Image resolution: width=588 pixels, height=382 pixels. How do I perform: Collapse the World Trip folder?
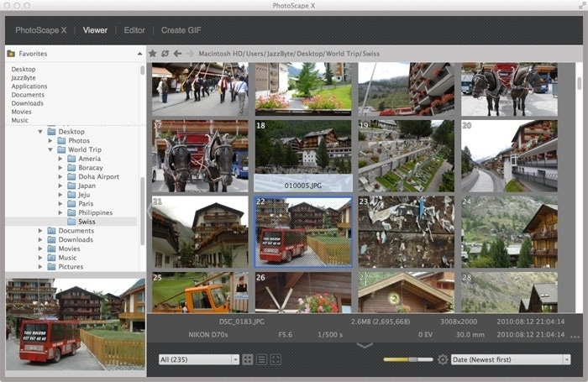(50, 149)
